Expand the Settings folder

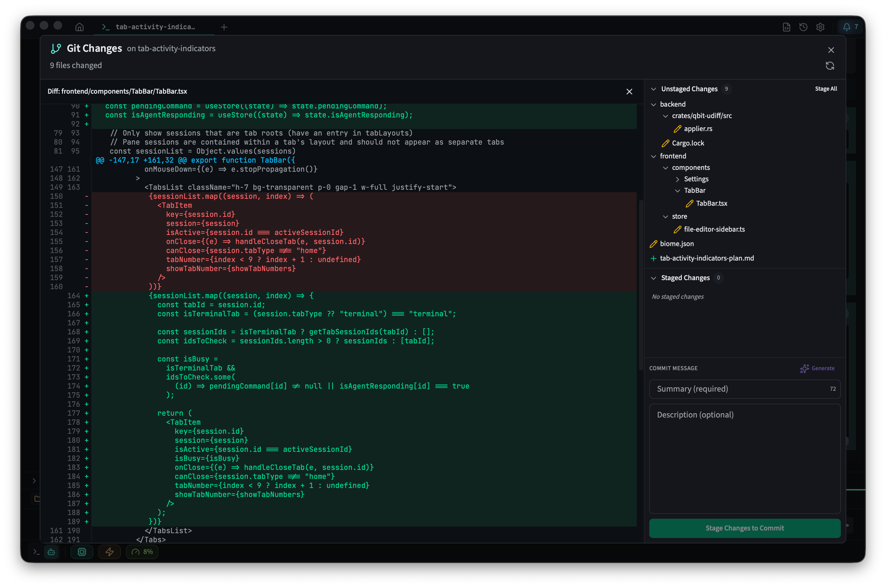coord(677,179)
